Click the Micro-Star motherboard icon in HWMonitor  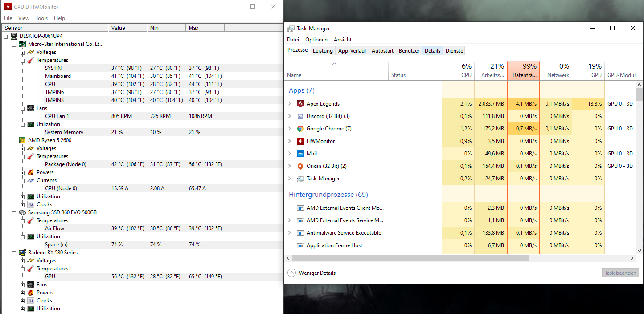coord(22,44)
